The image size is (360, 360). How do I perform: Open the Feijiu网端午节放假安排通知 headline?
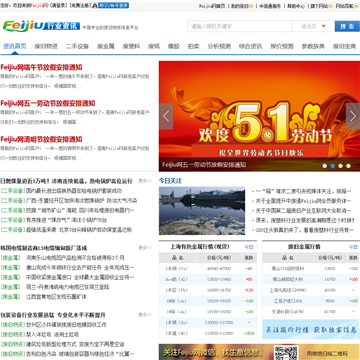tap(41, 67)
